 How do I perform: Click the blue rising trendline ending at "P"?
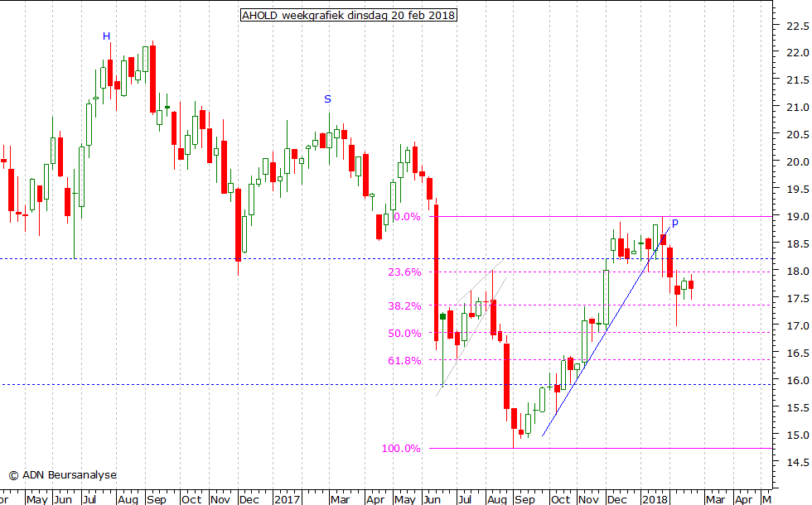point(606,331)
